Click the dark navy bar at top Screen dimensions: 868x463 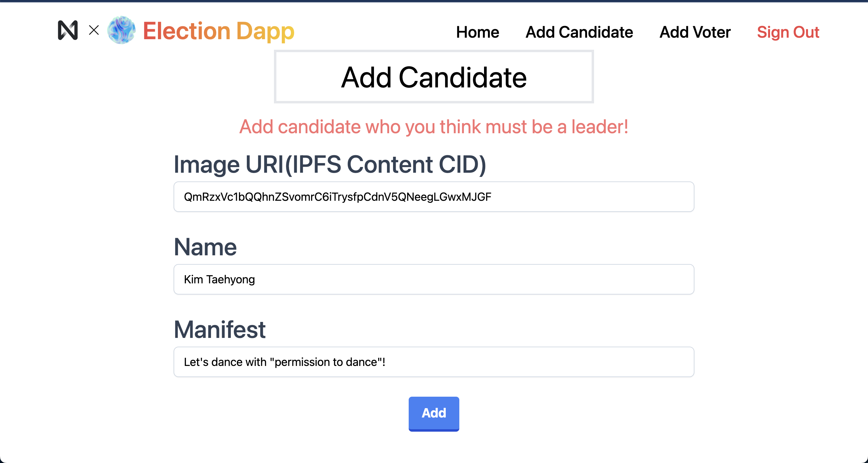pyautogui.click(x=434, y=1)
